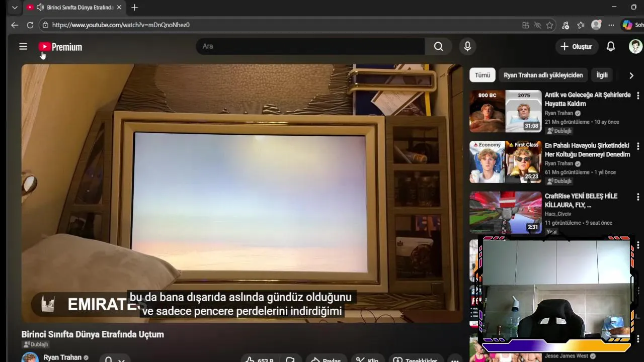Send thanks with Teşekkürler button
Image resolution: width=644 pixels, height=362 pixels.
click(416, 359)
